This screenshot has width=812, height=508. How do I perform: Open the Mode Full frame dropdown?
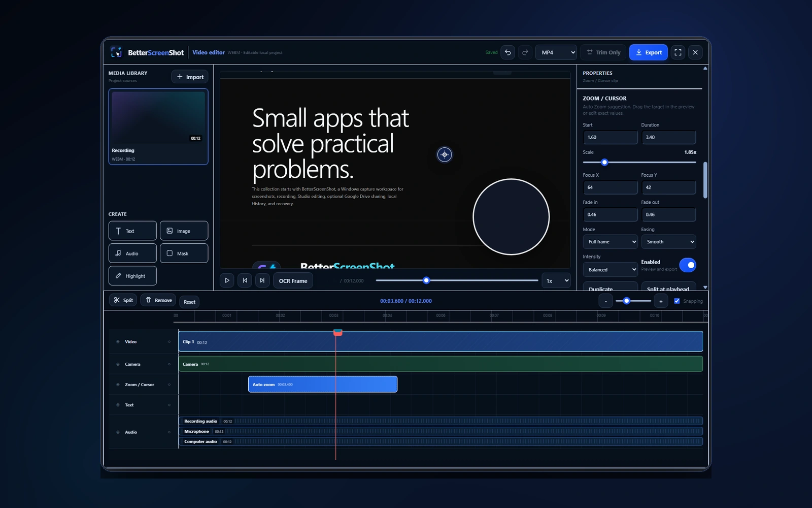coord(611,242)
